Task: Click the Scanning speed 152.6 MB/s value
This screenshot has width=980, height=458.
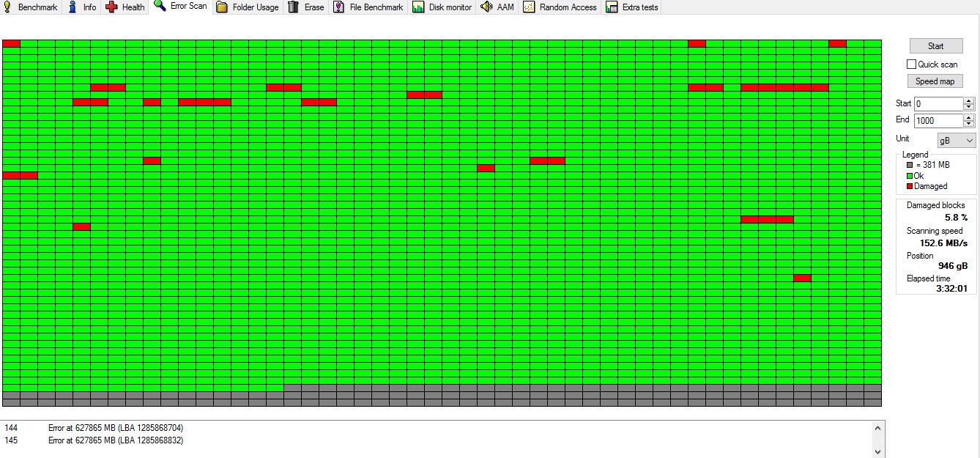Action: point(943,243)
